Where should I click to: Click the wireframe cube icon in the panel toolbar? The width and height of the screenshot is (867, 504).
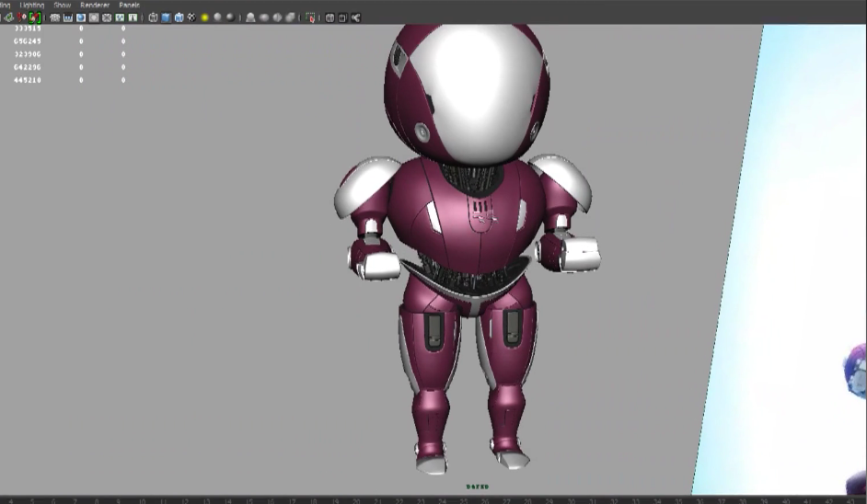point(154,17)
